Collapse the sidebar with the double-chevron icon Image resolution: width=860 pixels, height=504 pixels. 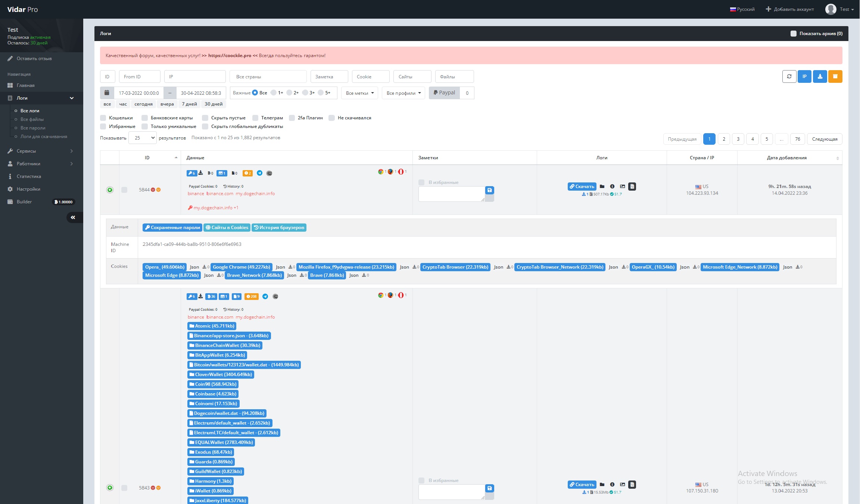[x=73, y=217]
